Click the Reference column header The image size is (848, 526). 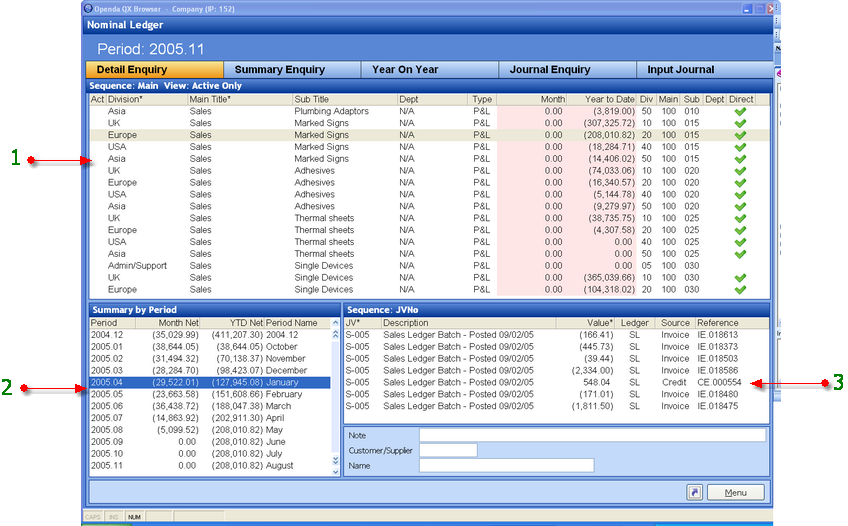(732, 323)
